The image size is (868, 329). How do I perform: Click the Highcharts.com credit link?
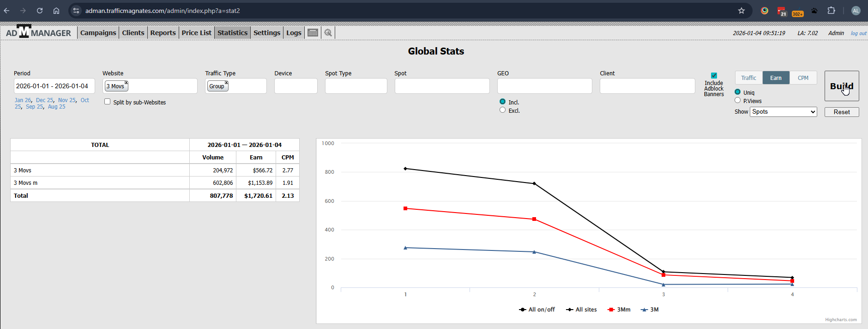coord(841,320)
